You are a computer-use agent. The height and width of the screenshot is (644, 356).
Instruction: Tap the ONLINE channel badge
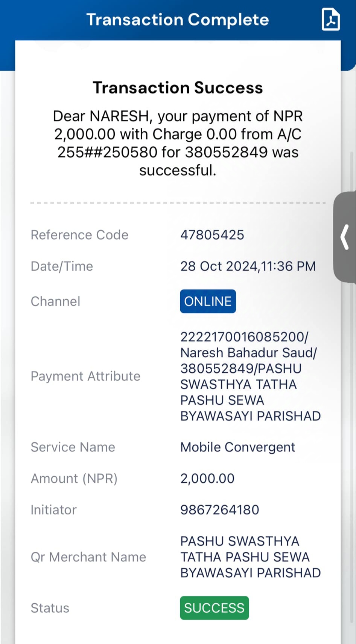point(208,301)
